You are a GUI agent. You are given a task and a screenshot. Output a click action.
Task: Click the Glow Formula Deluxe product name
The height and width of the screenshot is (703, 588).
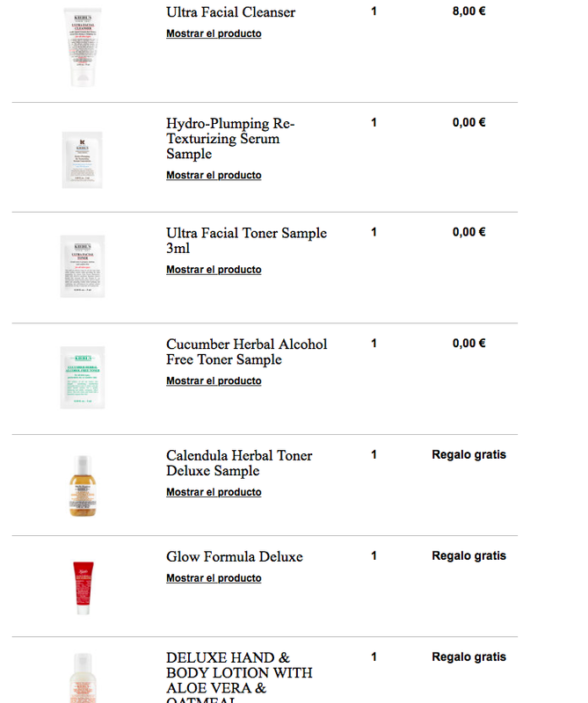234,556
